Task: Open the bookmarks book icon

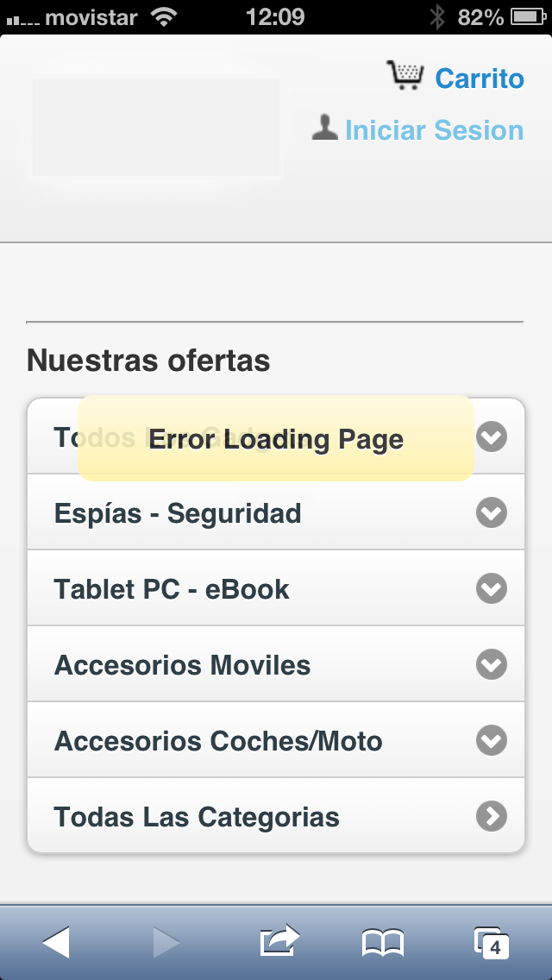Action: pyautogui.click(x=383, y=943)
